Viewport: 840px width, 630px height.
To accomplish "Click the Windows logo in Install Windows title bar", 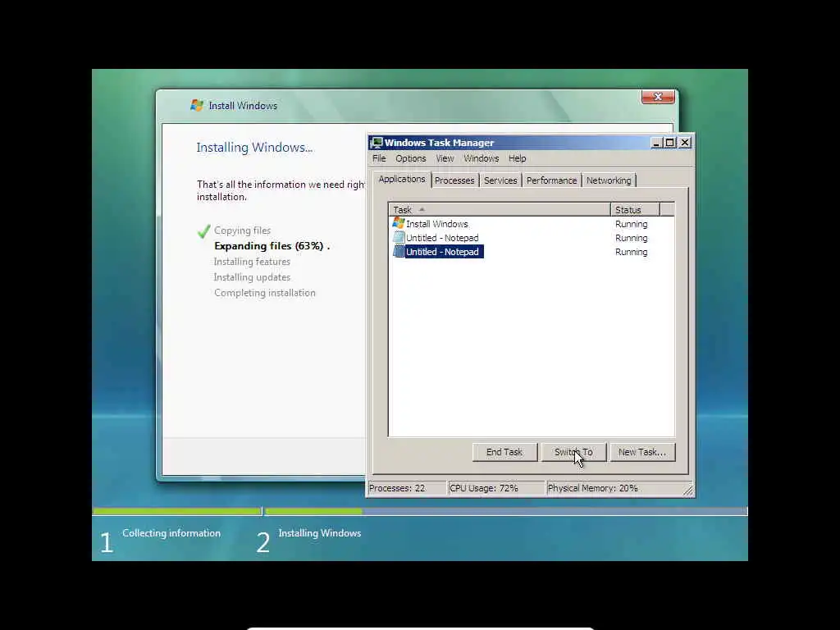I will [x=197, y=106].
